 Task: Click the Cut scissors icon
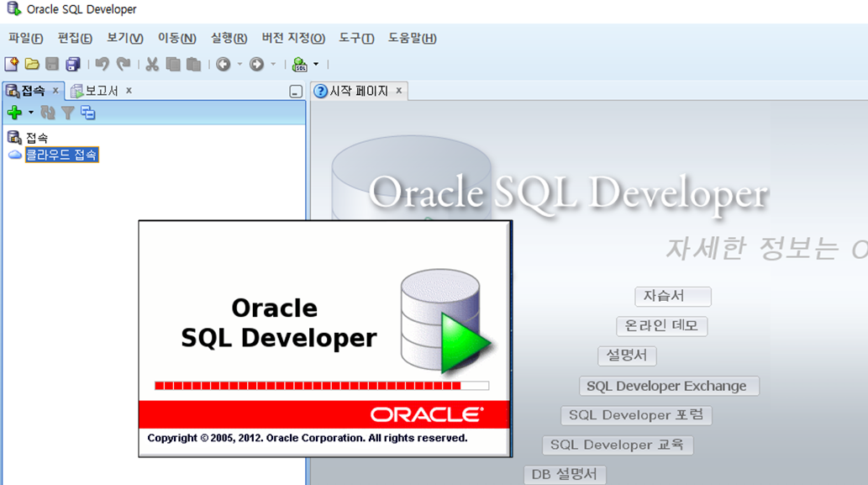pos(152,64)
